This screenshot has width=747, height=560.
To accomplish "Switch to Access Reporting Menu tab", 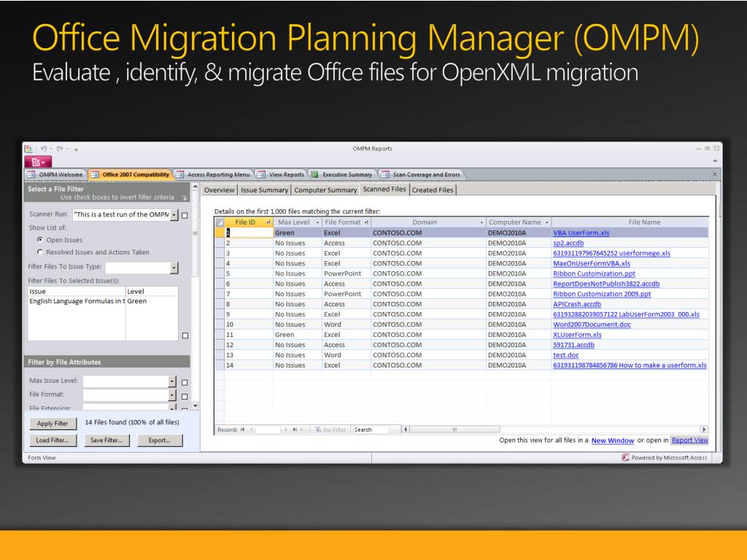I will coord(214,175).
